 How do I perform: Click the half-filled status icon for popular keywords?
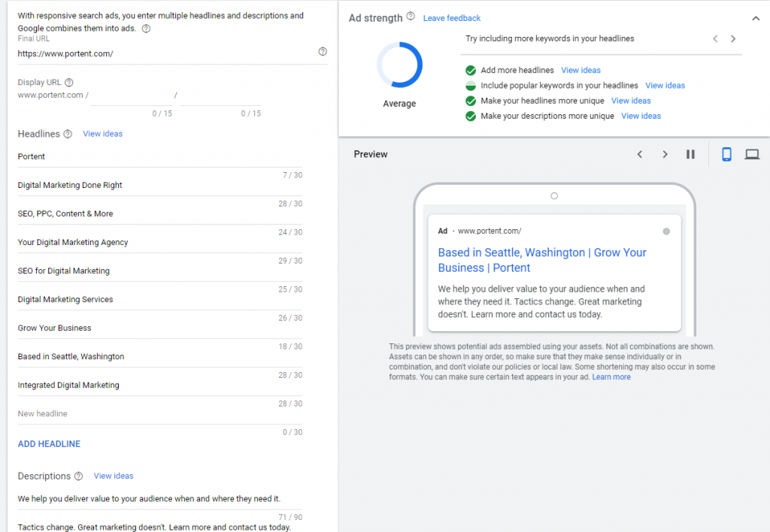click(x=471, y=86)
